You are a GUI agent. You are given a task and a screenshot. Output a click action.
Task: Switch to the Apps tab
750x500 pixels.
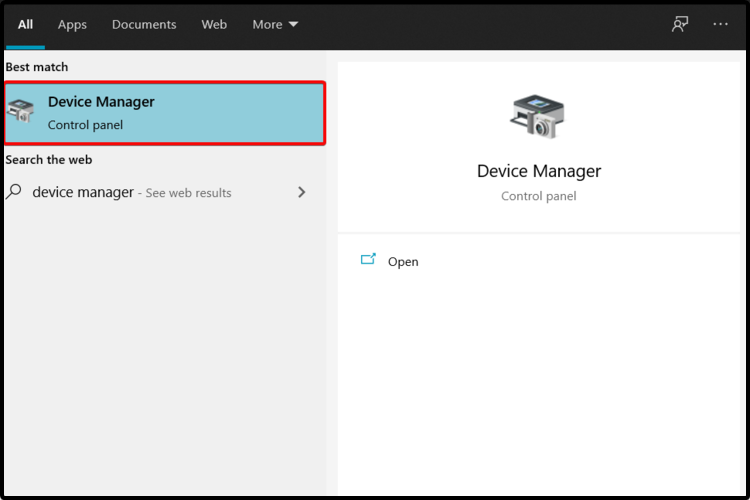pos(72,24)
